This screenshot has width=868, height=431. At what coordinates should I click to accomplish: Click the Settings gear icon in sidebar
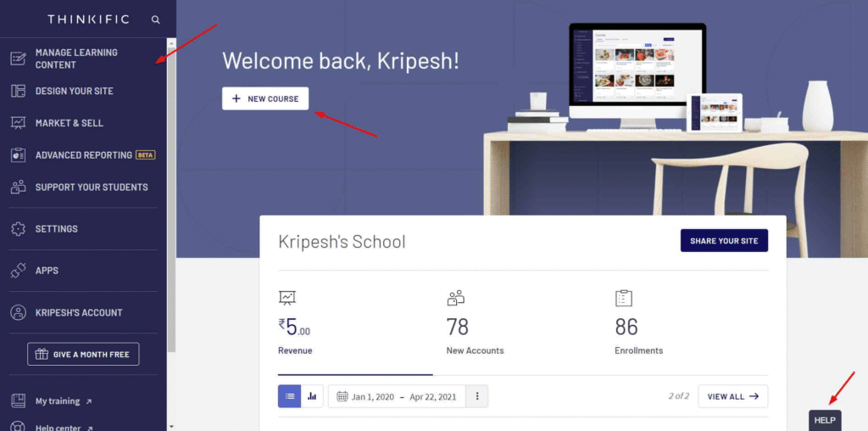coord(18,229)
